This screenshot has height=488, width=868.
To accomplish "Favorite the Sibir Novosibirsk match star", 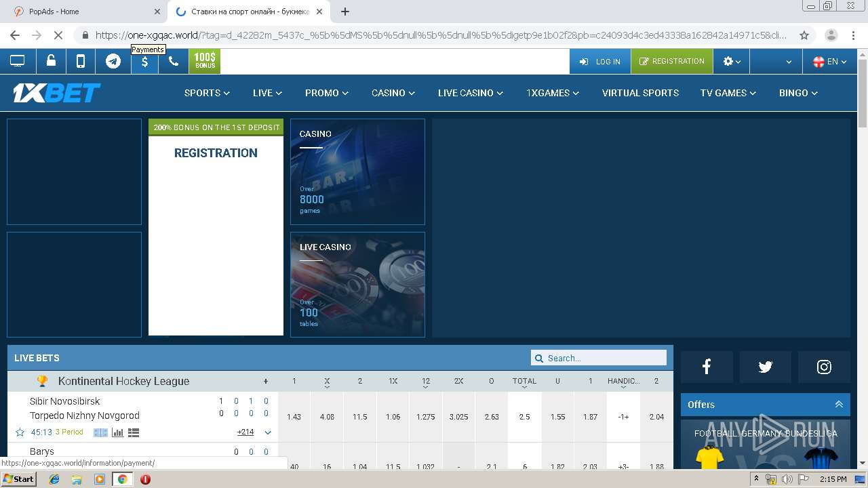I will [20, 432].
